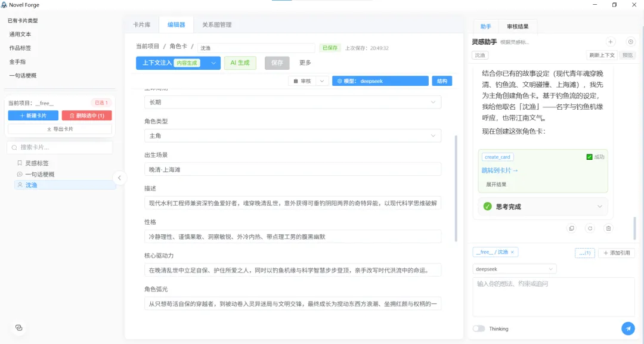This screenshot has width=644, height=344.
Task: Click the 角色卡 breadcrumb
Action: [x=178, y=47]
